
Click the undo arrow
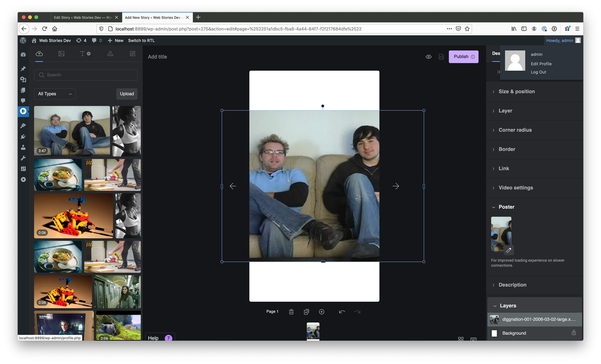tap(342, 312)
